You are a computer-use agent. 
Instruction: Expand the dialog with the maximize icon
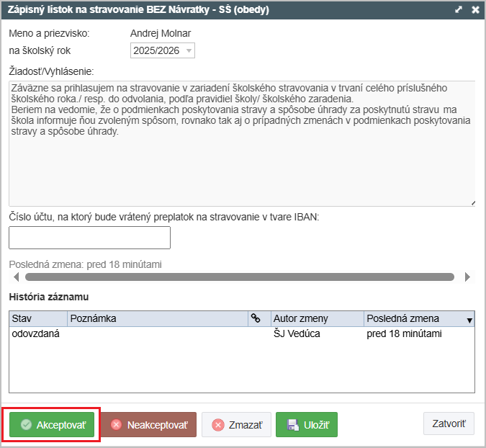[459, 10]
